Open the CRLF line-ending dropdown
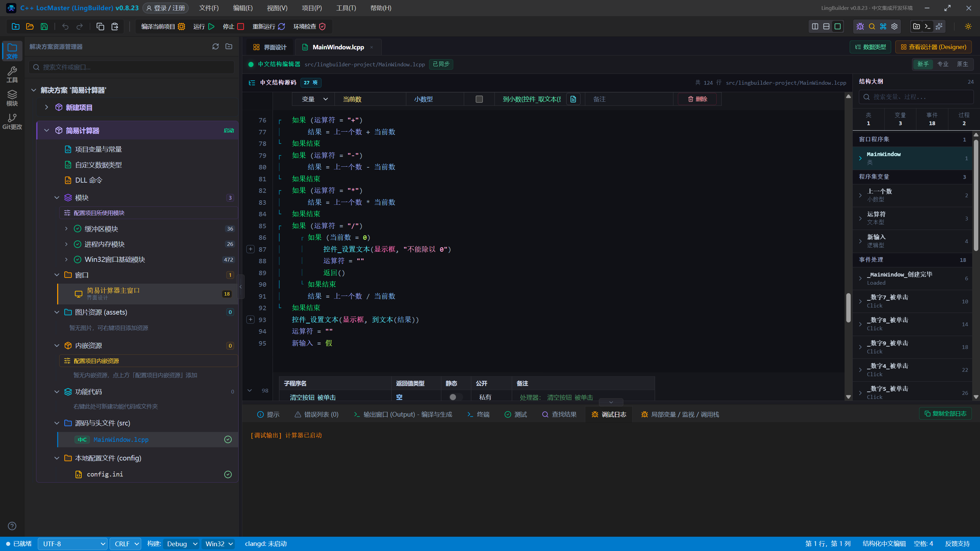This screenshot has height=551, width=980. tap(126, 544)
